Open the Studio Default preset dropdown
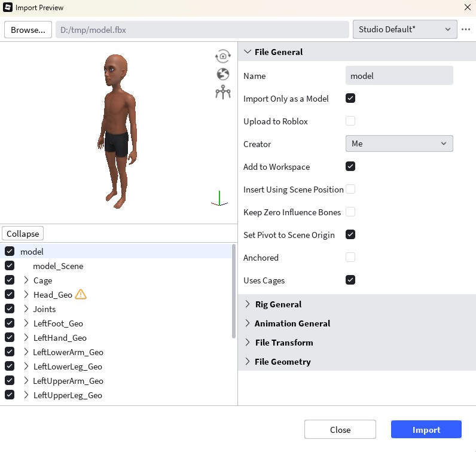The width and height of the screenshot is (476, 452). point(405,30)
